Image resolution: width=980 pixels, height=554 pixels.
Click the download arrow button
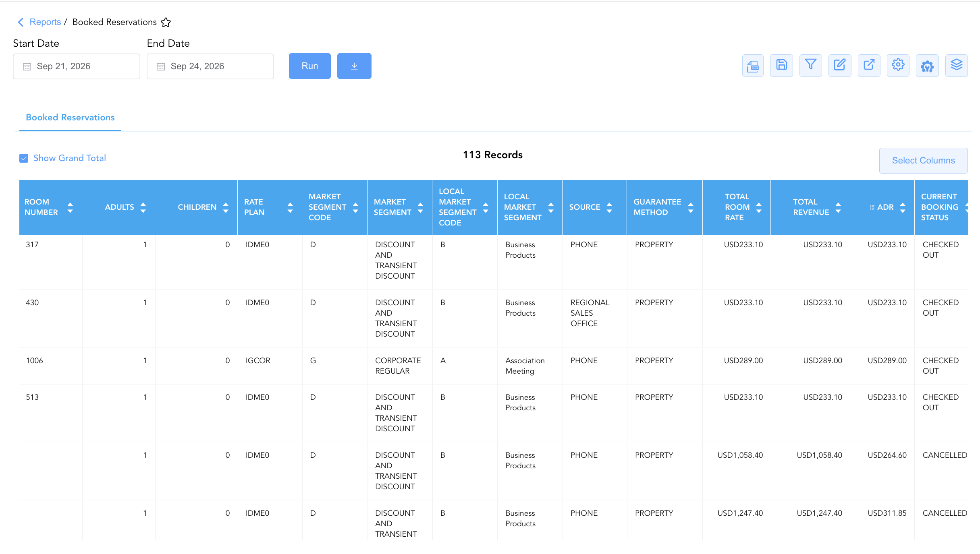tap(354, 66)
